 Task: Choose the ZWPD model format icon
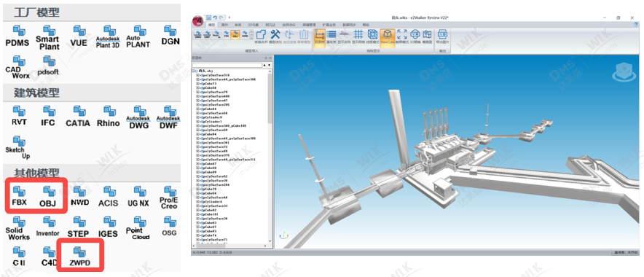[x=79, y=257]
